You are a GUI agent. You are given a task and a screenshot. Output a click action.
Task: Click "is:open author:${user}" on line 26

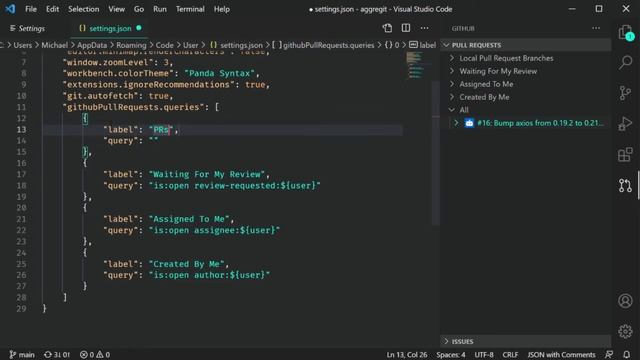[x=209, y=275]
